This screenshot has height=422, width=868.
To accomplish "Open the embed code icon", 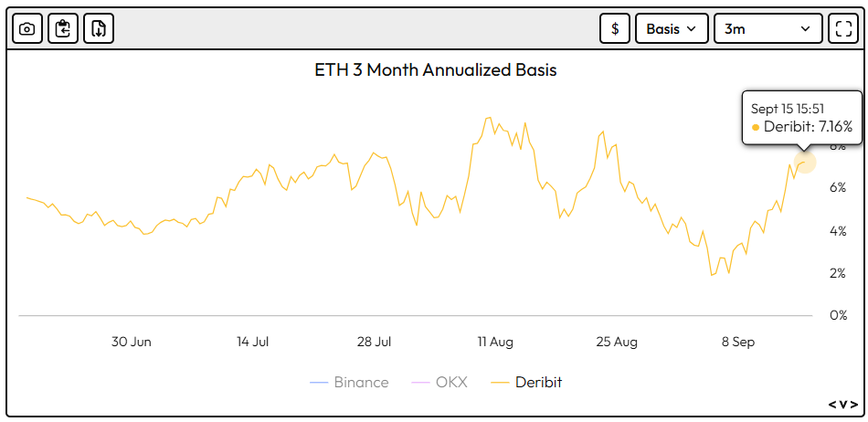I will click(842, 404).
